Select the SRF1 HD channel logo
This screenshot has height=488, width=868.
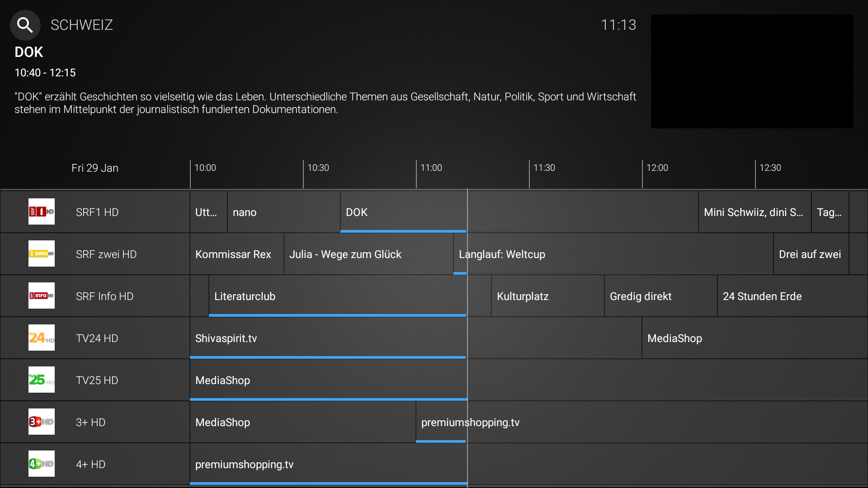pos(42,211)
